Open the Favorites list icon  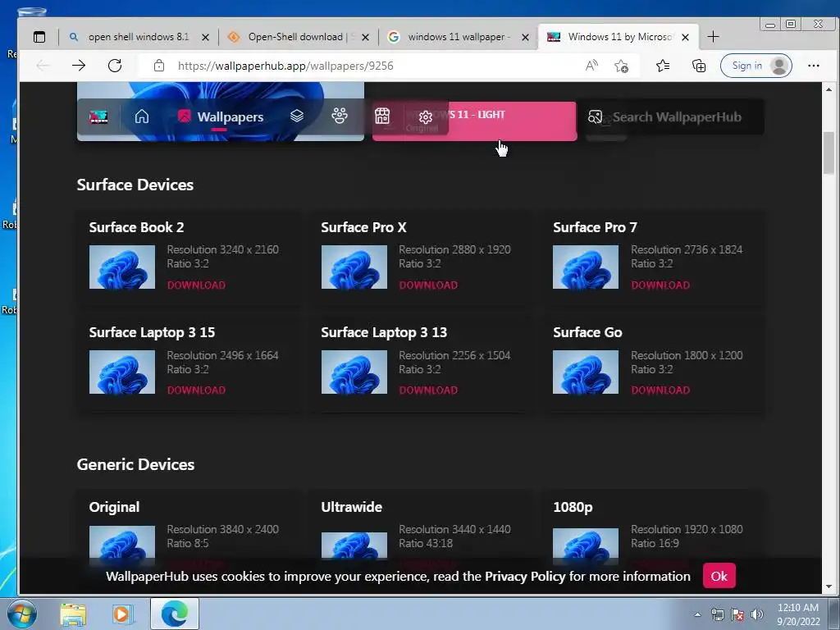click(663, 66)
